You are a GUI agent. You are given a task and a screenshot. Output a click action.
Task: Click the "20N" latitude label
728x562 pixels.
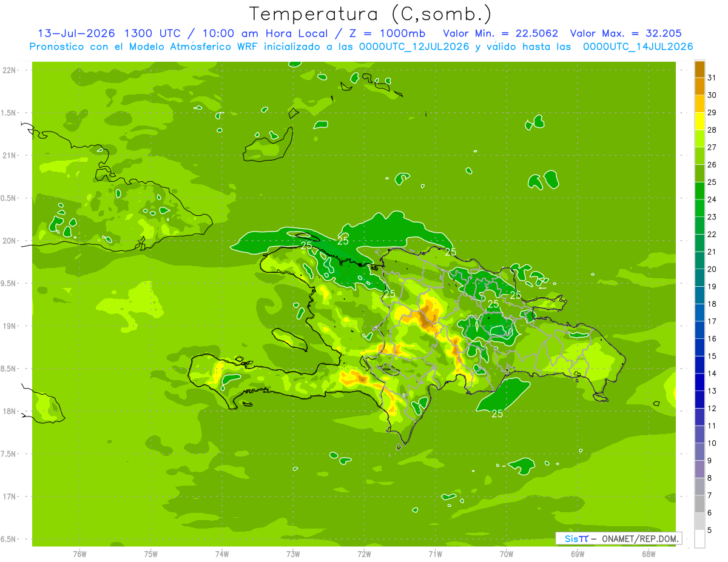click(x=10, y=241)
